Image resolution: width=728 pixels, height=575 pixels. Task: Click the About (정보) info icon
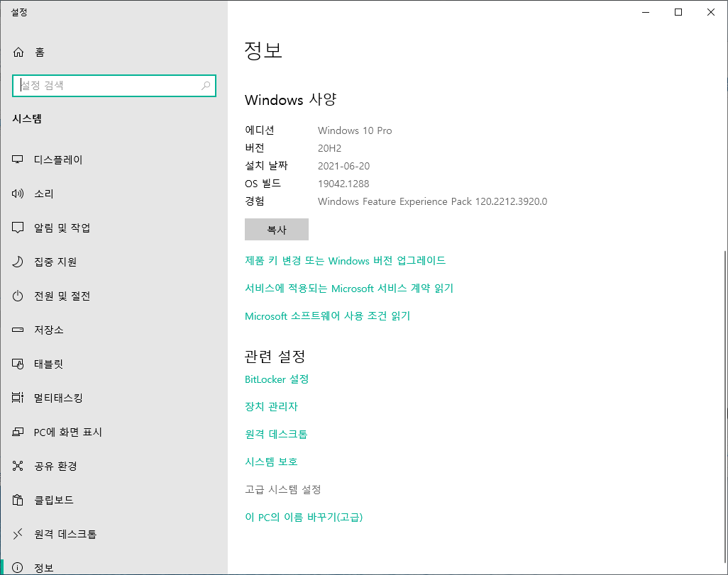[x=18, y=568]
